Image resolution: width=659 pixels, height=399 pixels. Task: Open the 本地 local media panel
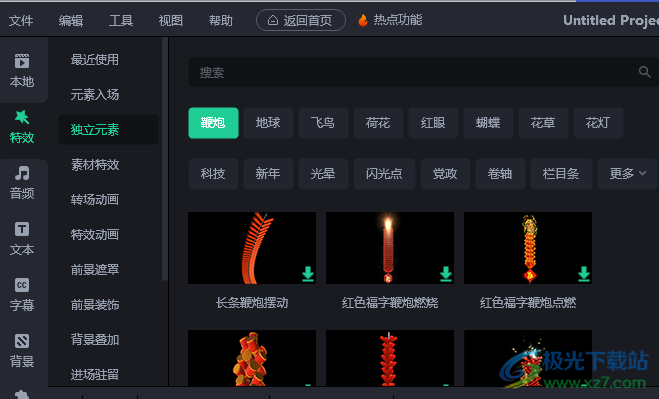[x=22, y=70]
